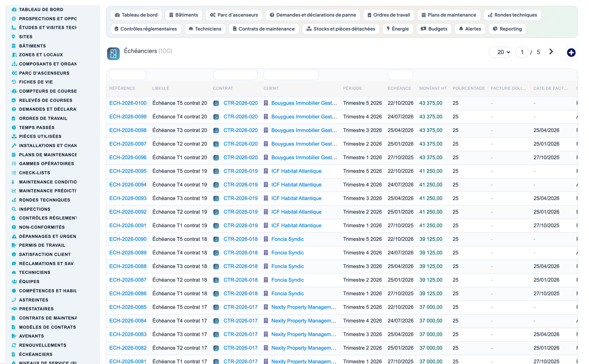Select Avenants in the sidebar
589x364 pixels.
click(31, 336)
